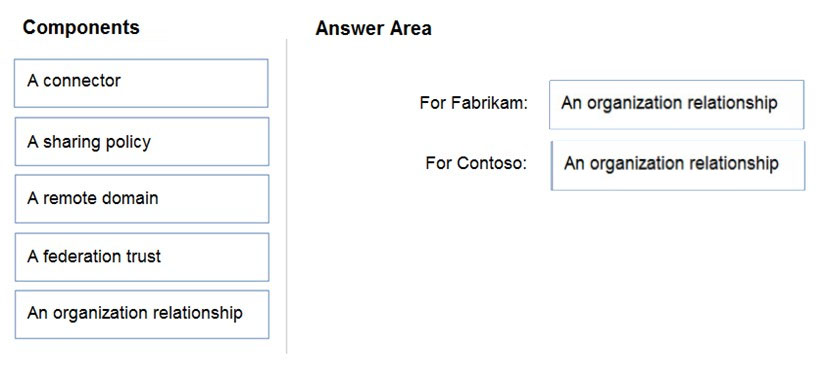Click empty area below Contoso answer box
Viewport: 828px width, 377px height.
click(678, 264)
